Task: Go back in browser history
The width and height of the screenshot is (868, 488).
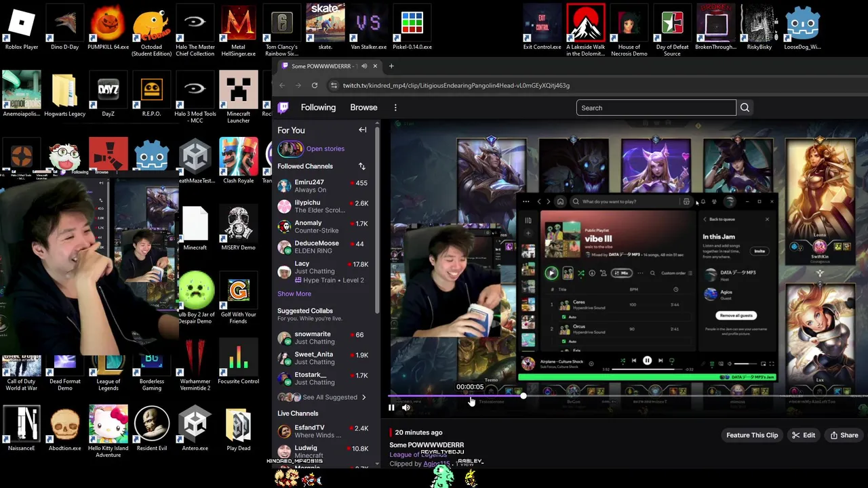Action: pyautogui.click(x=283, y=85)
